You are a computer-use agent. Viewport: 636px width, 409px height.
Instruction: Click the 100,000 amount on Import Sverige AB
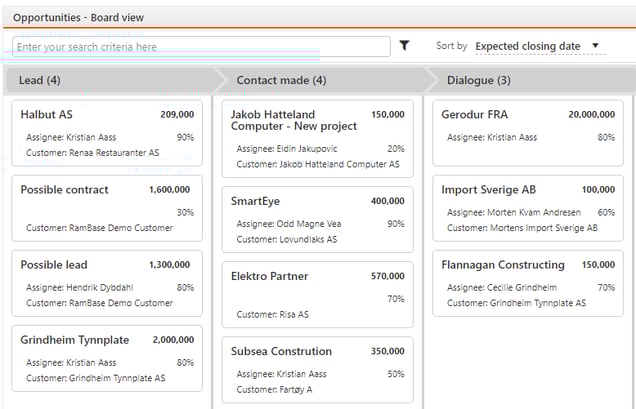tap(598, 189)
